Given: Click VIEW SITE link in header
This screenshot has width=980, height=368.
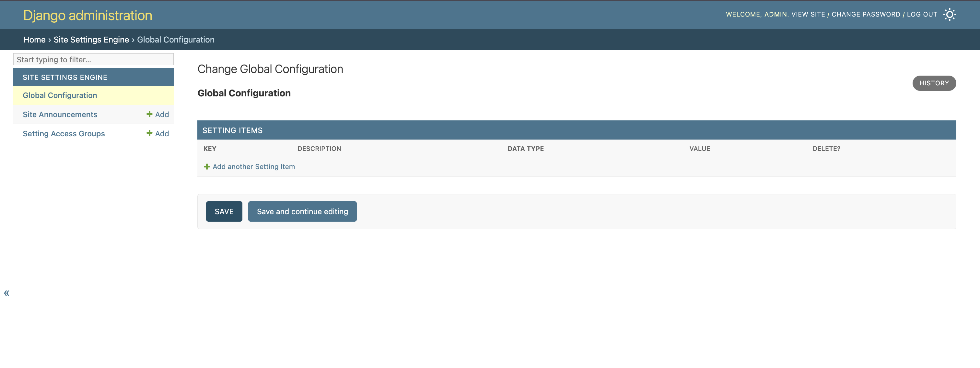Looking at the screenshot, I should click(808, 15).
